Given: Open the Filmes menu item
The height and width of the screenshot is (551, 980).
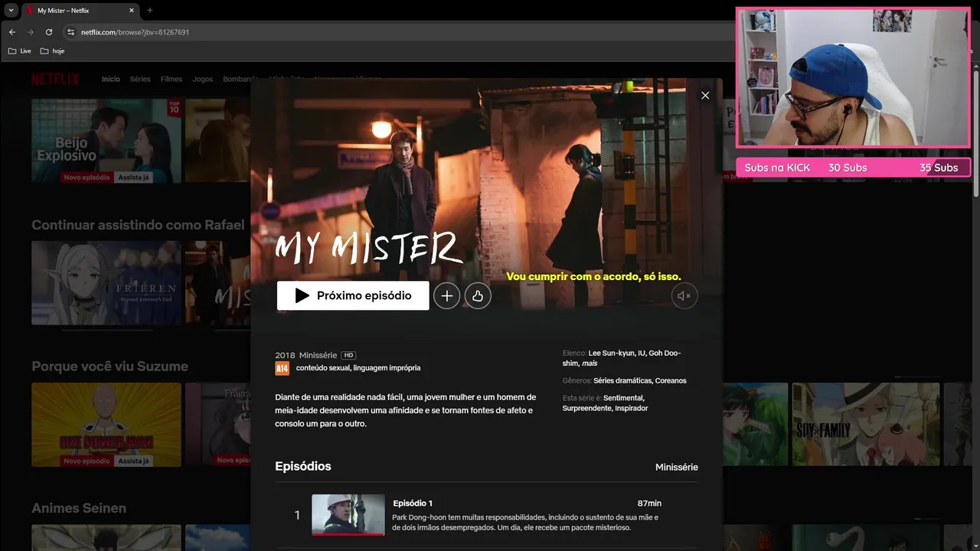Looking at the screenshot, I should click(x=171, y=80).
